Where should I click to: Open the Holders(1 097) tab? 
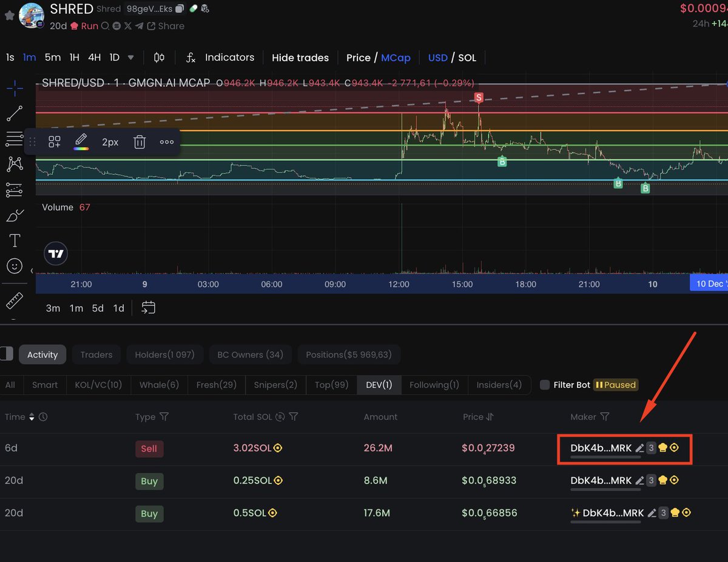pos(164,354)
